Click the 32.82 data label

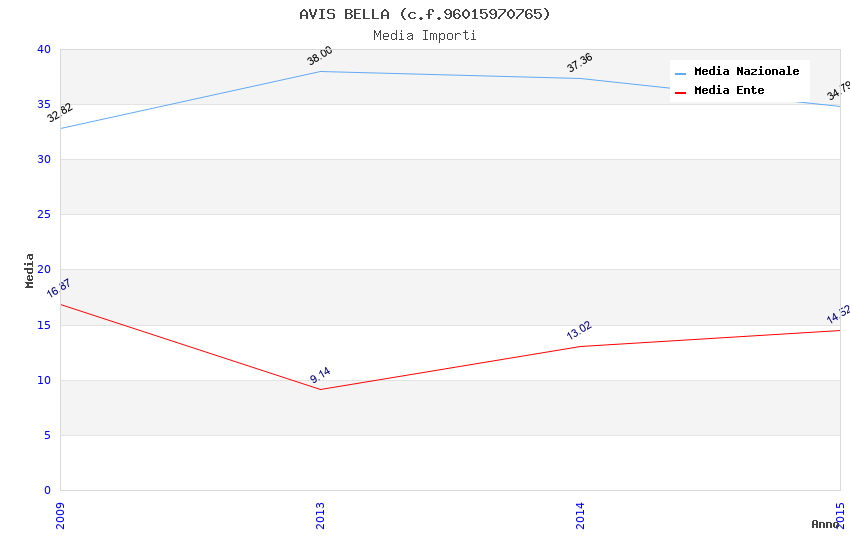point(60,113)
